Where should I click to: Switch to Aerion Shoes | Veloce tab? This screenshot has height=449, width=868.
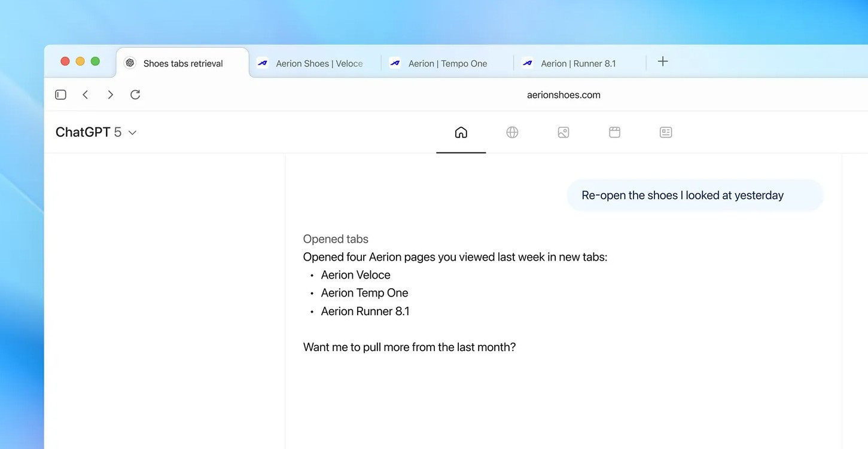coord(318,63)
